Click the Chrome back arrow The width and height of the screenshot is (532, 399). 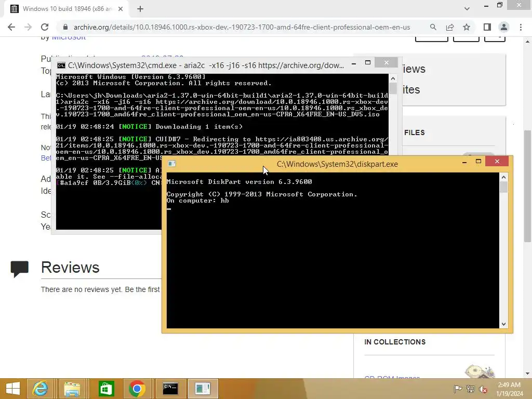(x=11, y=27)
